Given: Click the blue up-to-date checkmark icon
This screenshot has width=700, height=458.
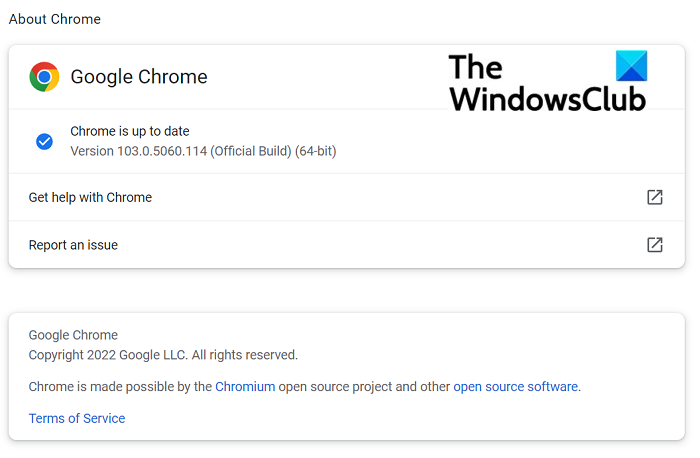Looking at the screenshot, I should click(44, 141).
